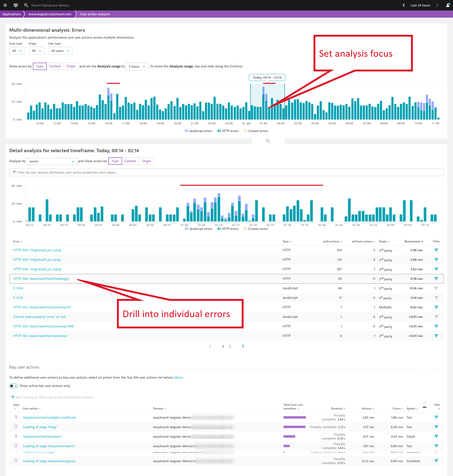The width and height of the screenshot is (453, 476).
Task: Open HTTP 500: /easytravel/rest/bookings/ error
Action: tap(41, 279)
